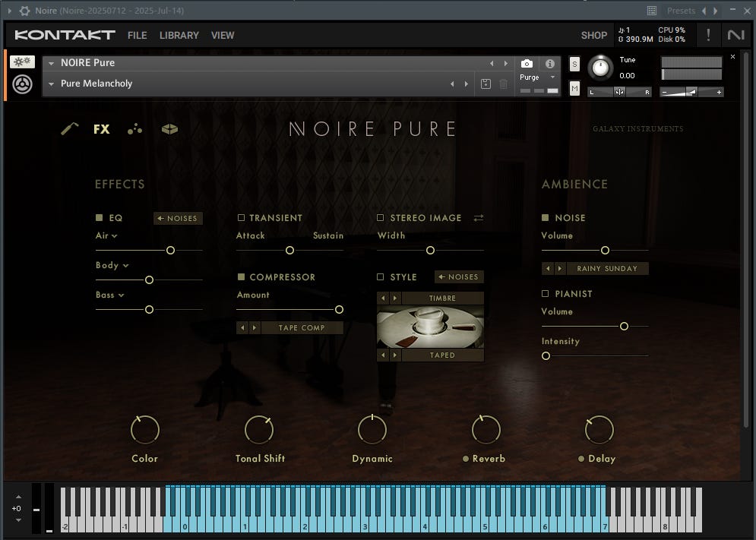Toggle the Compressor effect
The width and height of the screenshot is (756, 540).
click(241, 276)
